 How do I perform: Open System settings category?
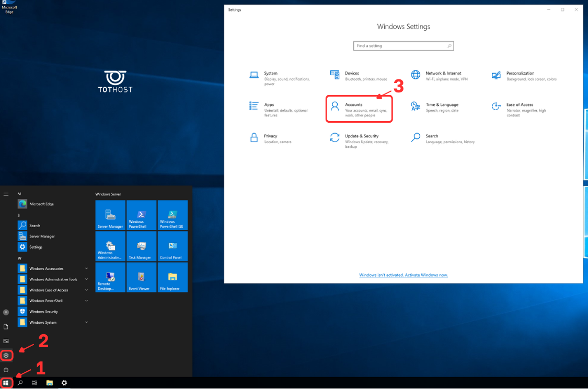(281, 78)
